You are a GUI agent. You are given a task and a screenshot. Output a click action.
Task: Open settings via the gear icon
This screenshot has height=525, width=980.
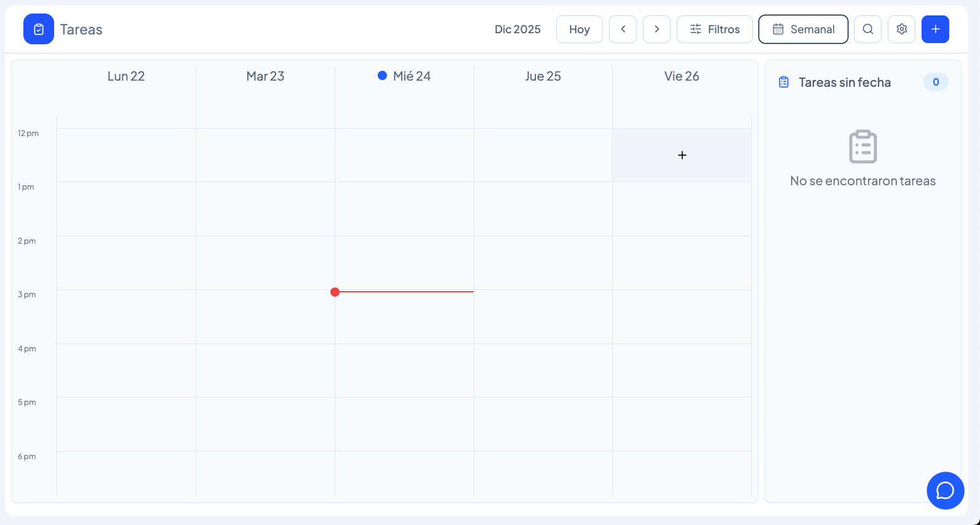(901, 29)
